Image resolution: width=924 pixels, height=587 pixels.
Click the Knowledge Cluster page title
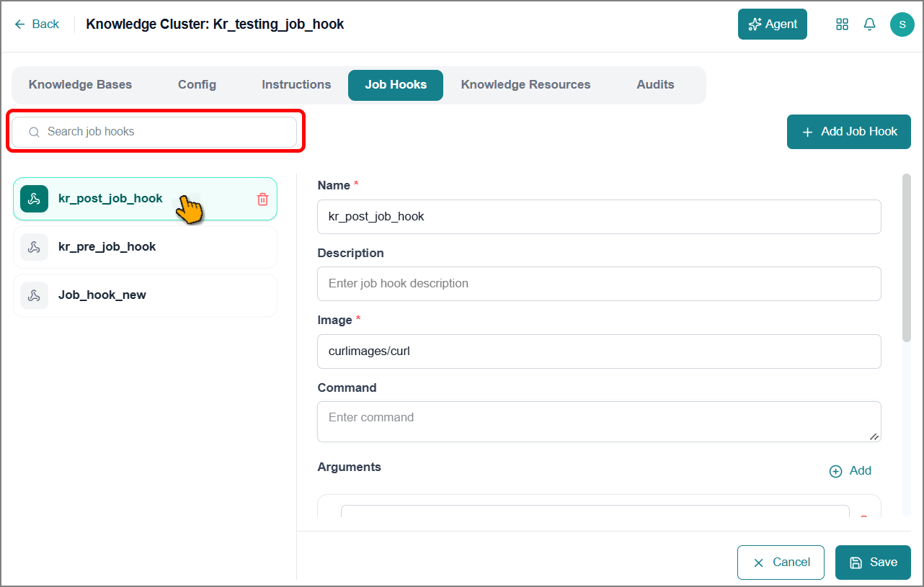[215, 24]
